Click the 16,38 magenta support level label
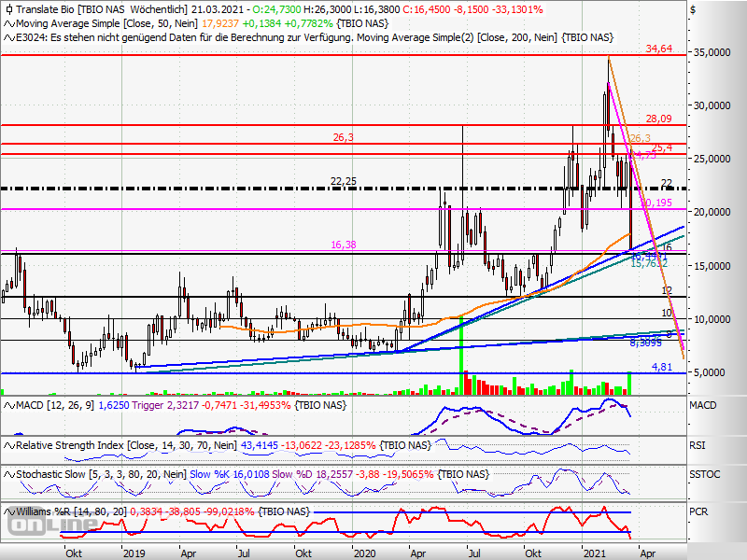The height and width of the screenshot is (560, 747). coord(345,244)
